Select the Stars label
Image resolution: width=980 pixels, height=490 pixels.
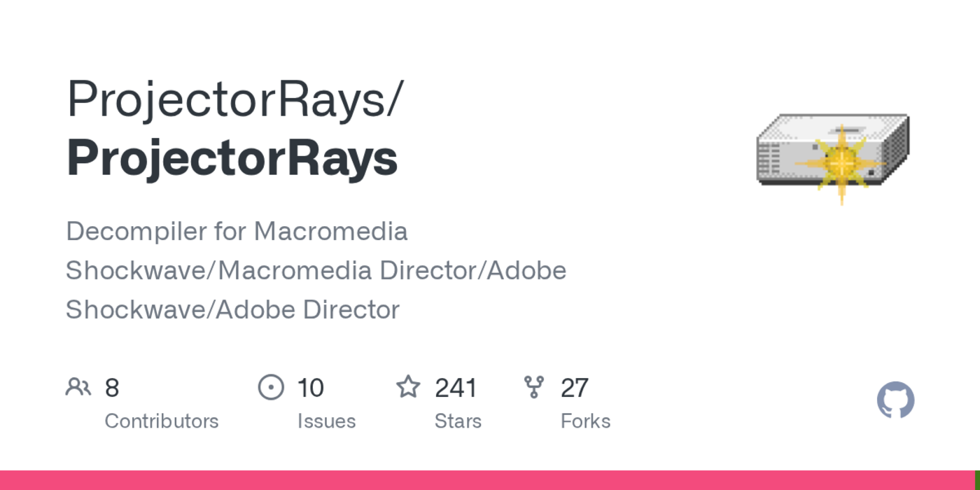point(458,421)
